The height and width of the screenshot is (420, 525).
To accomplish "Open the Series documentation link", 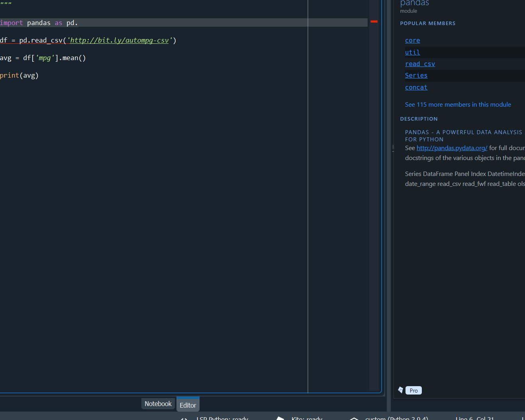I will (x=416, y=75).
